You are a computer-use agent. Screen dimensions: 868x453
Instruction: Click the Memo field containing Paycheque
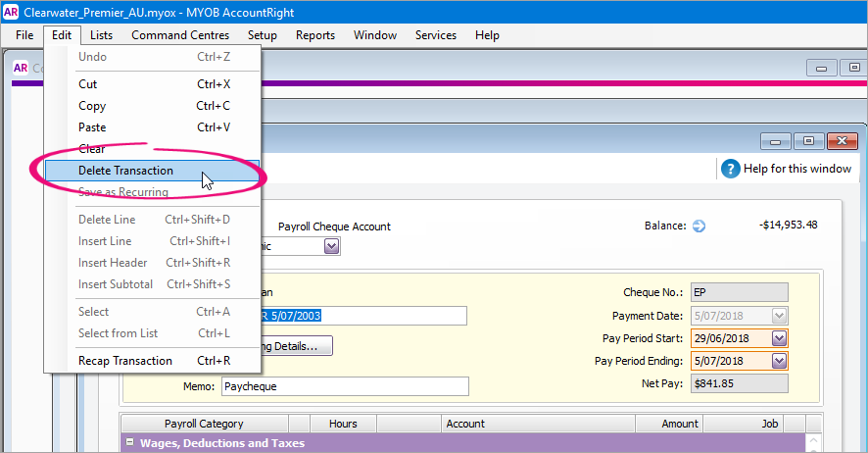(x=345, y=386)
